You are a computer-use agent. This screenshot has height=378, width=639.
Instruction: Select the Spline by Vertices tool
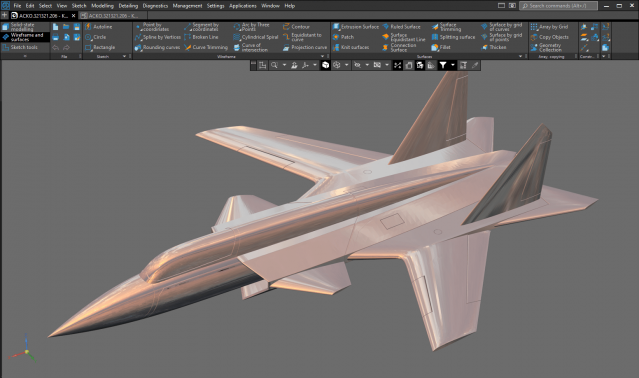pyautogui.click(x=158, y=37)
